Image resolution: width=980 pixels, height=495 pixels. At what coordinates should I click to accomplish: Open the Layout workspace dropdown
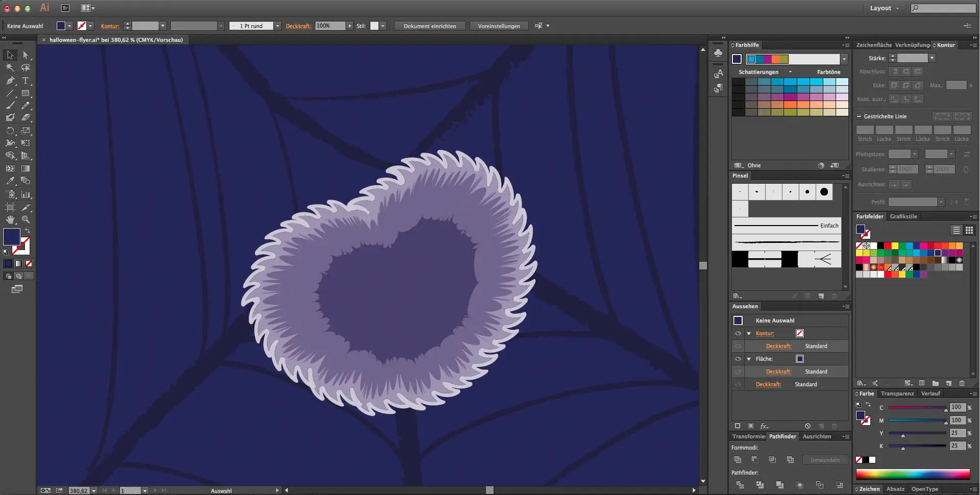coord(885,8)
